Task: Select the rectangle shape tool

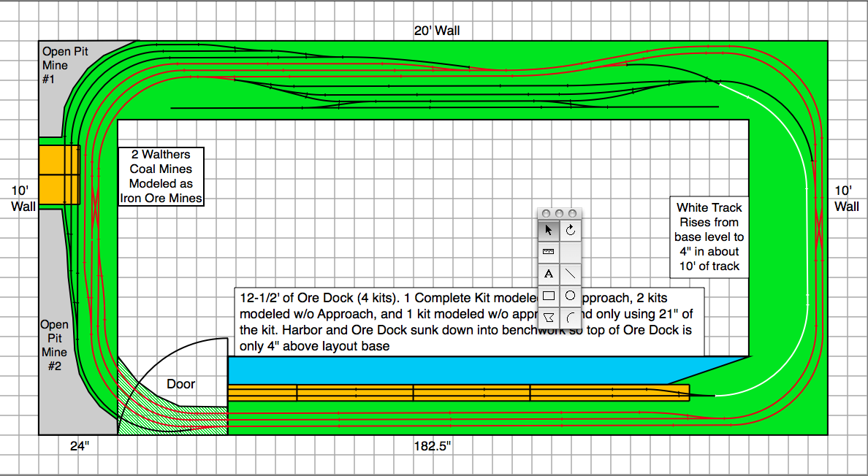Action: (x=549, y=296)
